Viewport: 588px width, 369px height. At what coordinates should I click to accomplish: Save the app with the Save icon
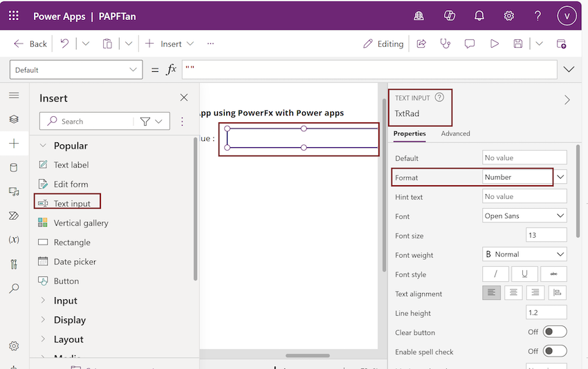click(x=518, y=44)
